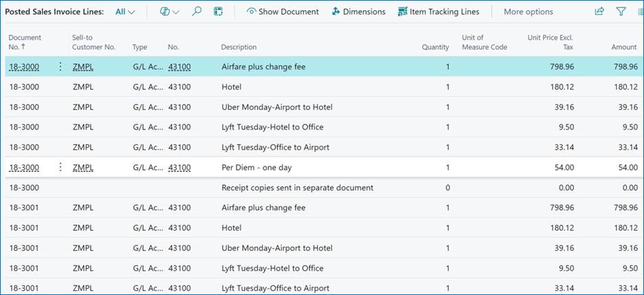Viewport: 644px width, 295px height.
Task: Expand the chevron next to Copilot icon
Action: click(176, 12)
